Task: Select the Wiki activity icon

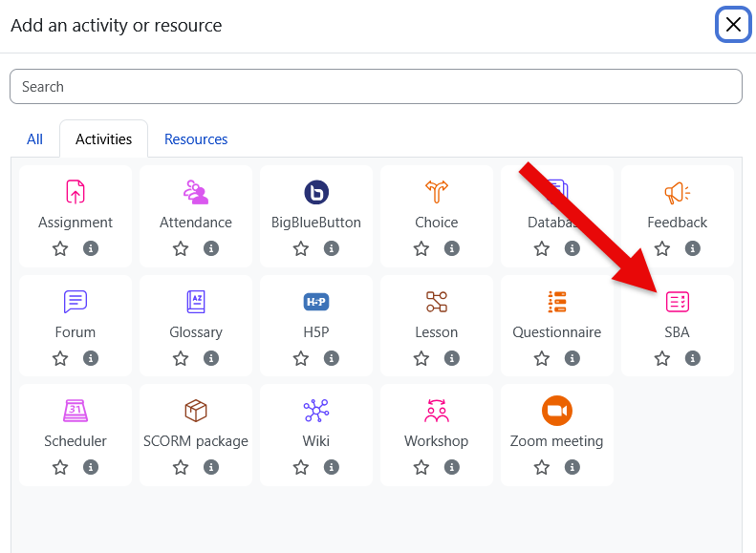Action: point(316,411)
